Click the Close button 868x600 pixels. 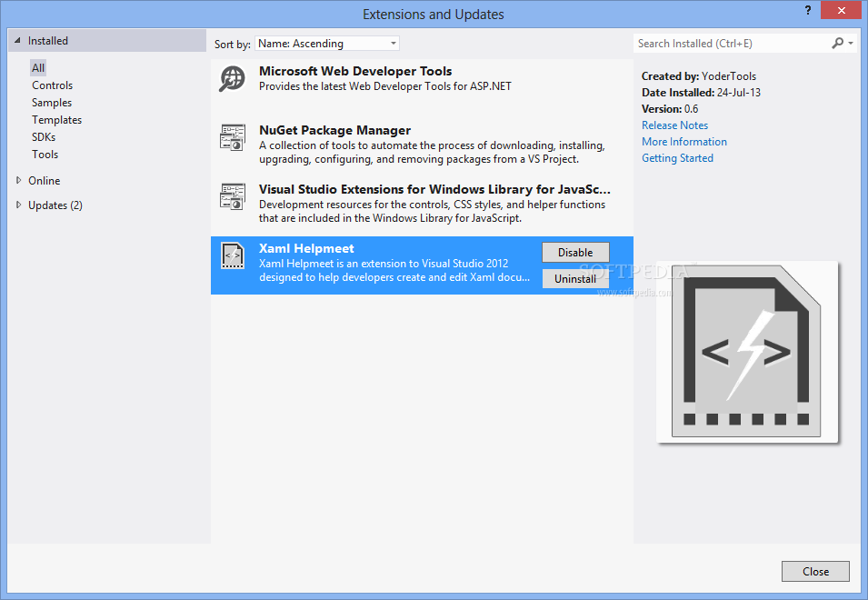[x=815, y=571]
